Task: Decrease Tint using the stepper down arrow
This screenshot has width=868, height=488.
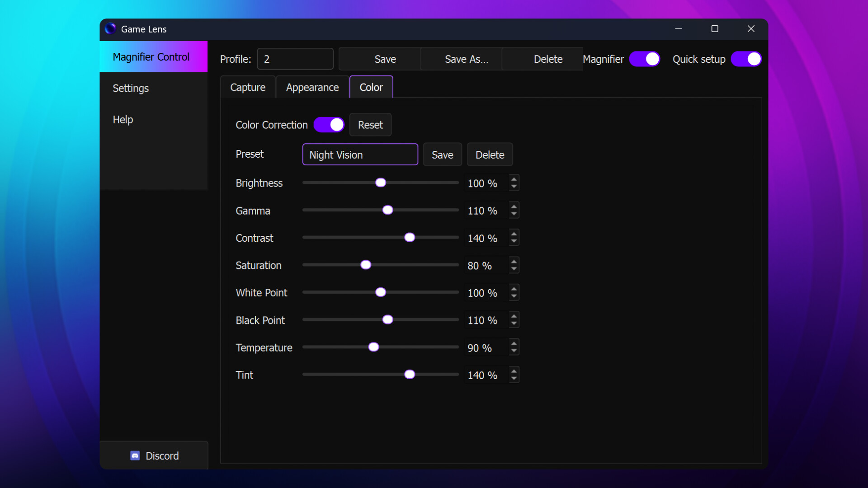Action: [514, 378]
